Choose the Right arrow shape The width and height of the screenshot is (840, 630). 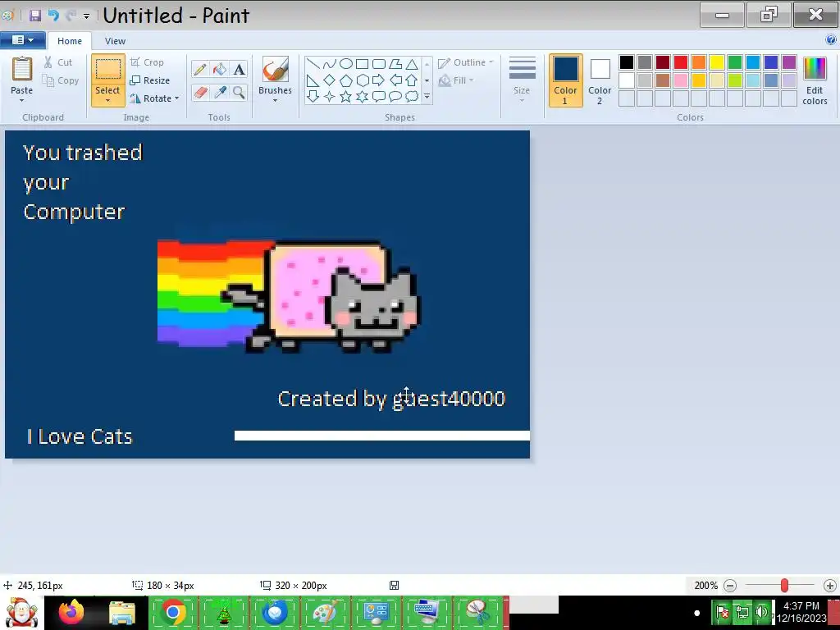click(379, 80)
